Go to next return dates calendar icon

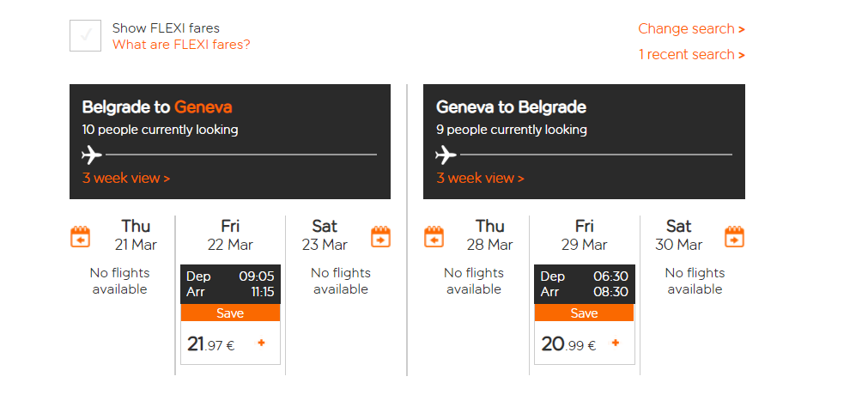coord(735,236)
